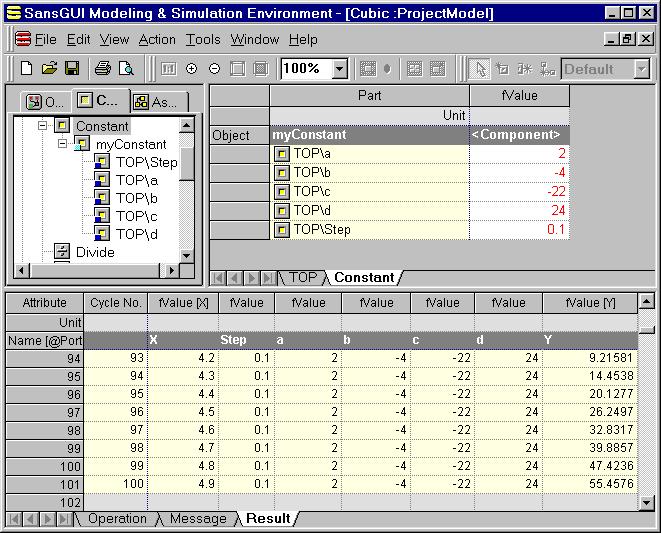
Task: Click row header 101 in Result table
Action: point(45,484)
